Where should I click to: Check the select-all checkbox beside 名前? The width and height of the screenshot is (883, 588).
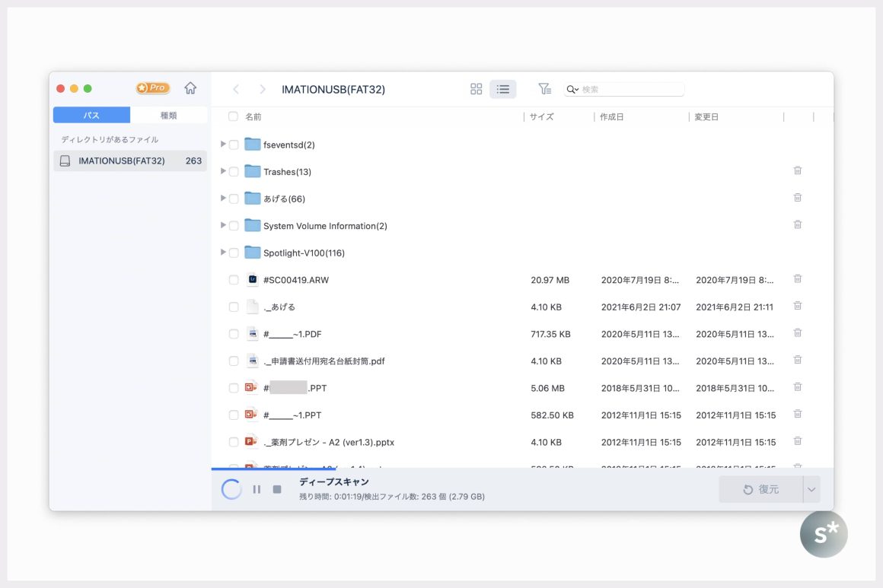[233, 117]
